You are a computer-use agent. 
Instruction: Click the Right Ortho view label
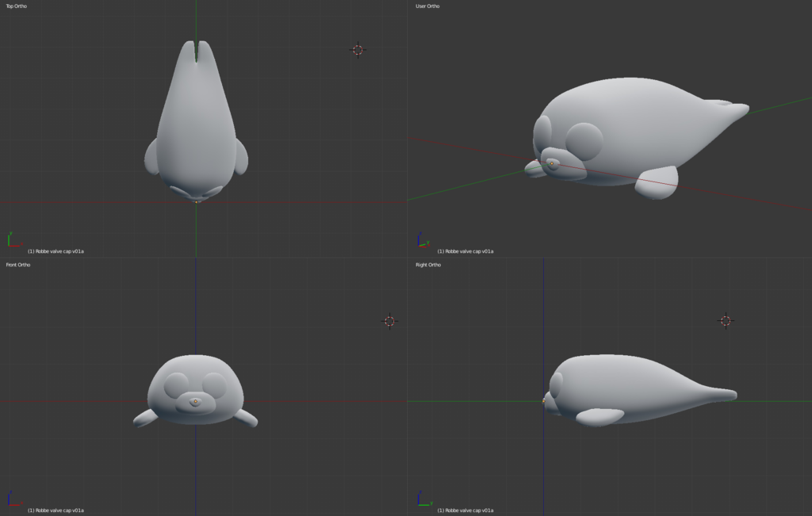coord(428,265)
